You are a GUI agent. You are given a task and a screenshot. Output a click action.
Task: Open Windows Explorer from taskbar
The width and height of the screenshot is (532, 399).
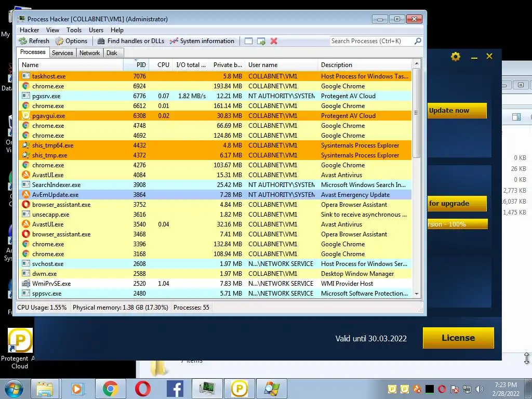45,389
